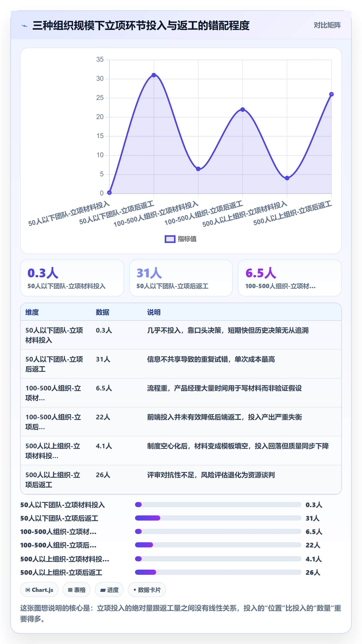Select table cell 31人
Image resolution: width=362 pixels, height=644 pixels.
tap(103, 359)
